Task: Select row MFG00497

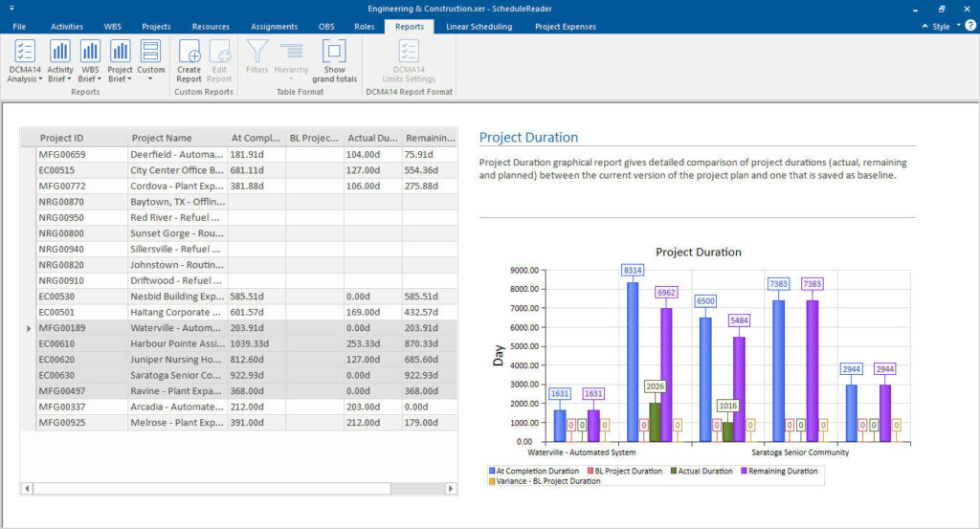Action: pos(238,391)
